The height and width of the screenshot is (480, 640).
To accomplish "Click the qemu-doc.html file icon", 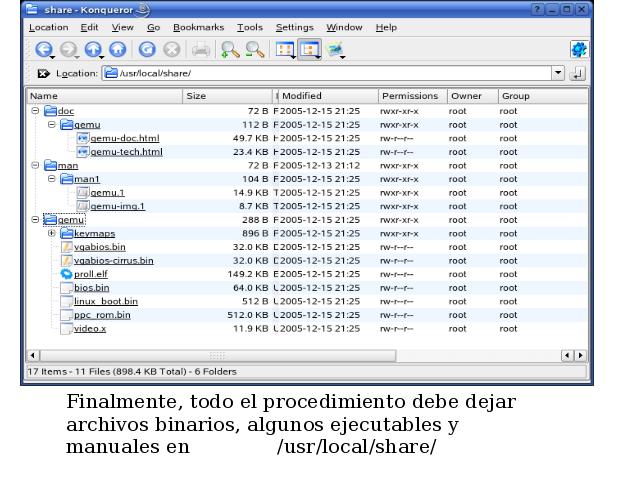I will (x=82, y=138).
